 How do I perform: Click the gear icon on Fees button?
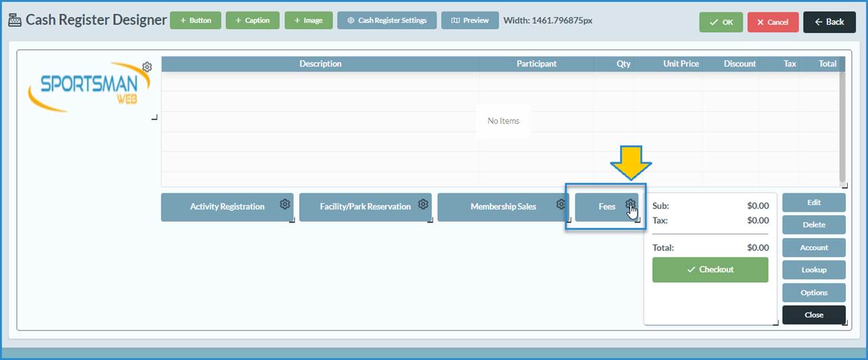[x=630, y=204]
